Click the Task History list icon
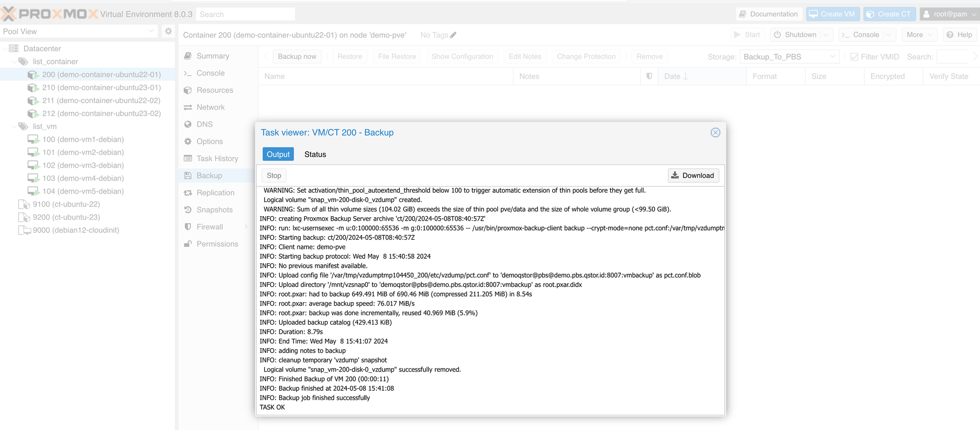 click(x=188, y=158)
